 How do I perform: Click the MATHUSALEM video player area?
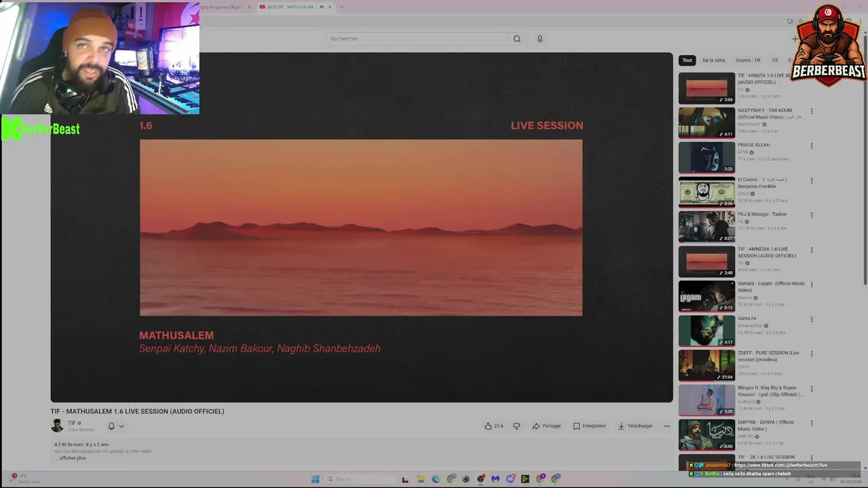pyautogui.click(x=361, y=228)
